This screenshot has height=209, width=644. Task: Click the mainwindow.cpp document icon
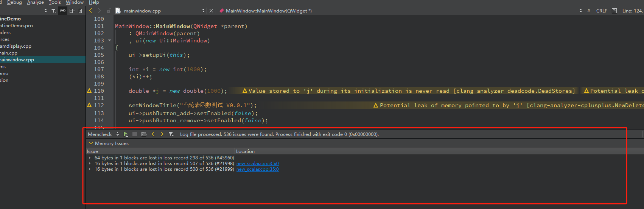(118, 11)
